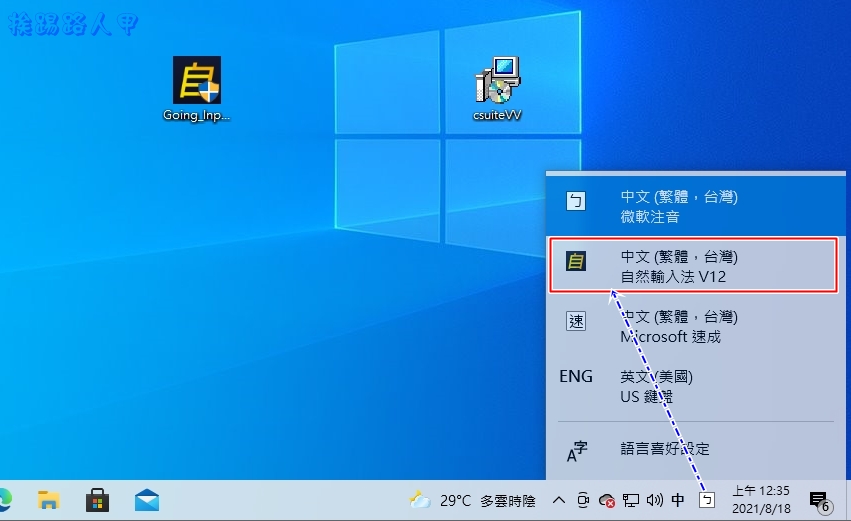
Task: Open the volume speaker tray icon
Action: point(655,500)
